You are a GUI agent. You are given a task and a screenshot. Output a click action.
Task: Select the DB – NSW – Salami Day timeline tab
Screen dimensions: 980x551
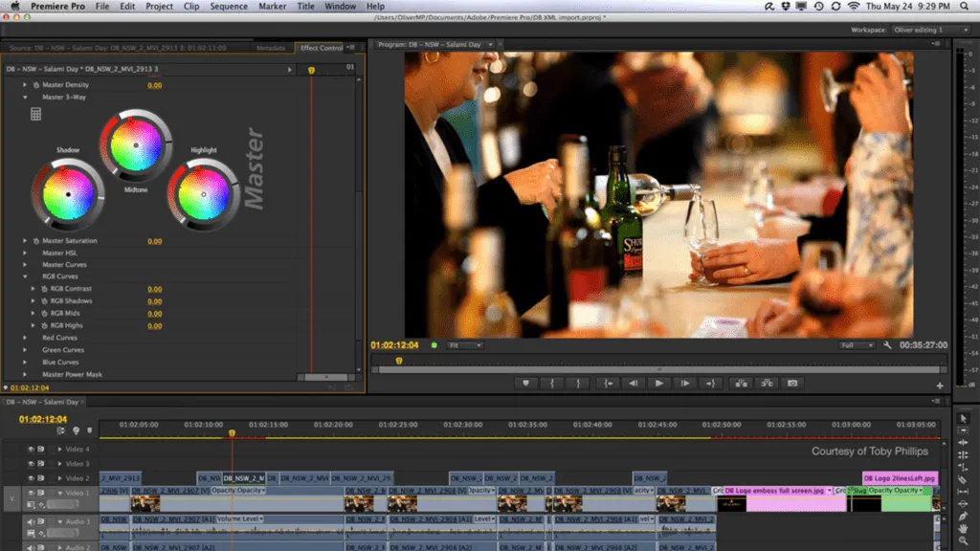[x=42, y=403]
